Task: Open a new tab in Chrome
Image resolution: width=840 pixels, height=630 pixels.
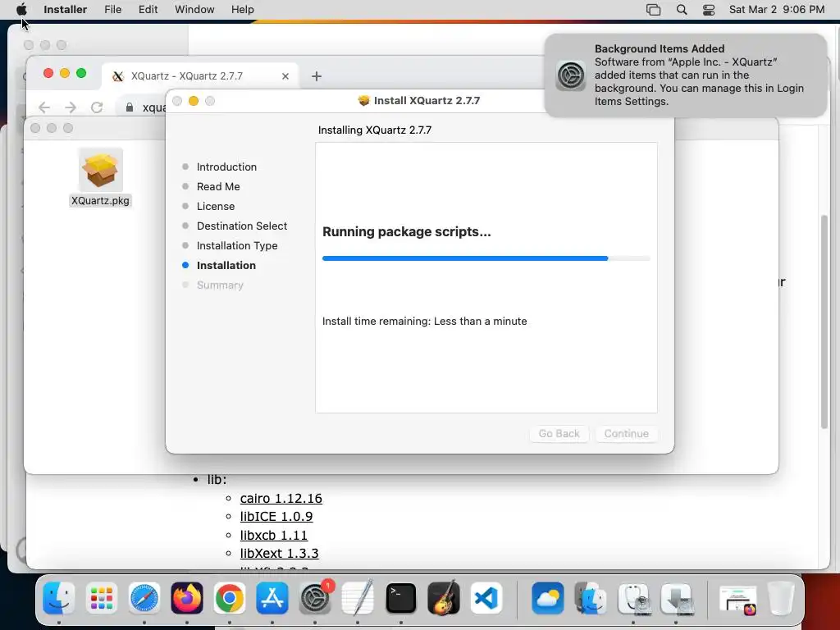Action: pyautogui.click(x=316, y=76)
